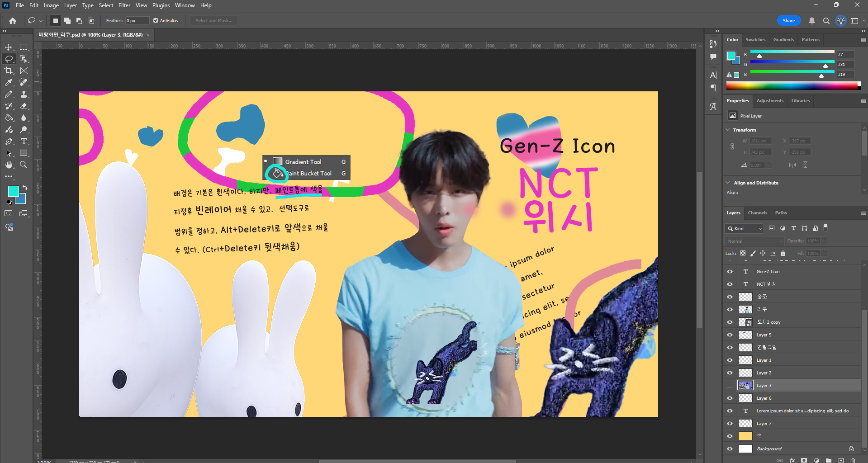
Task: Hide Layer 1 visibility
Action: click(x=730, y=360)
